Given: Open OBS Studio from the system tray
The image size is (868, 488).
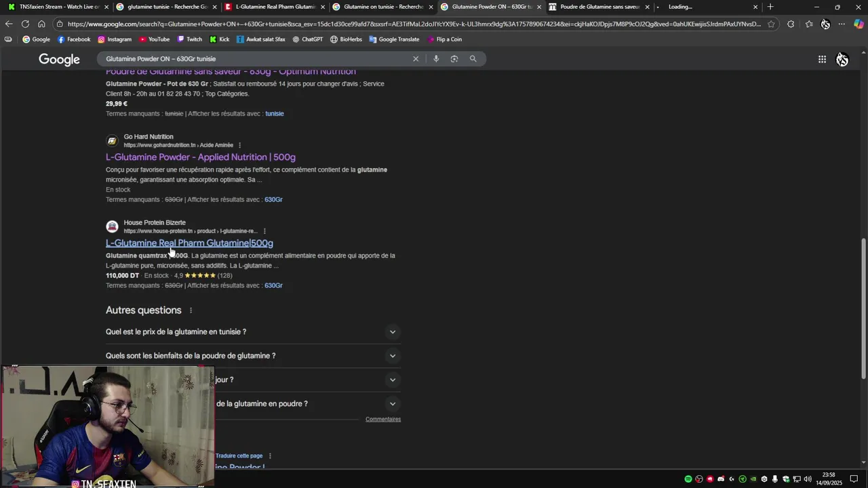Looking at the screenshot, I should coord(699,479).
